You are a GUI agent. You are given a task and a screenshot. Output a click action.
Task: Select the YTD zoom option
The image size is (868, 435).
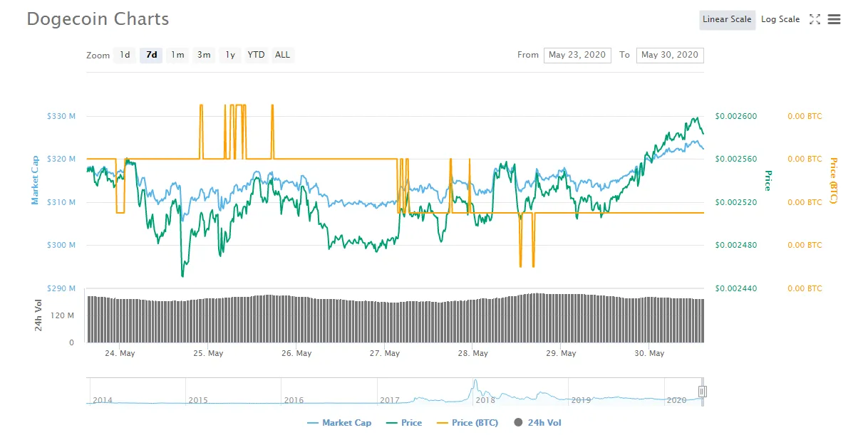[256, 55]
